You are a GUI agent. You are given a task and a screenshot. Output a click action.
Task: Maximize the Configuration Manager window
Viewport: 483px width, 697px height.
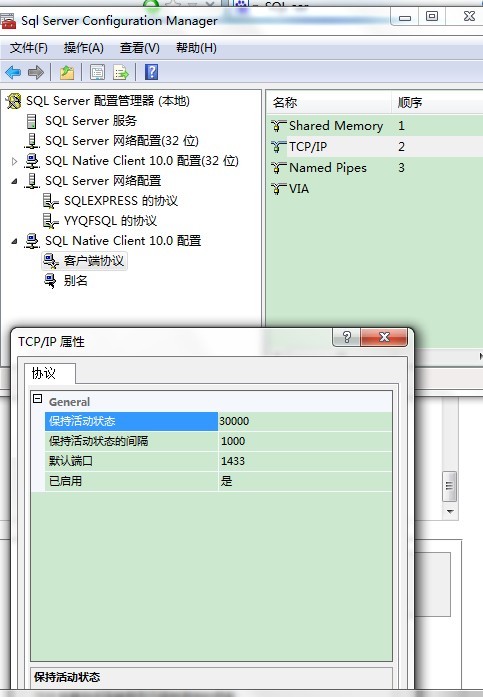click(432, 17)
